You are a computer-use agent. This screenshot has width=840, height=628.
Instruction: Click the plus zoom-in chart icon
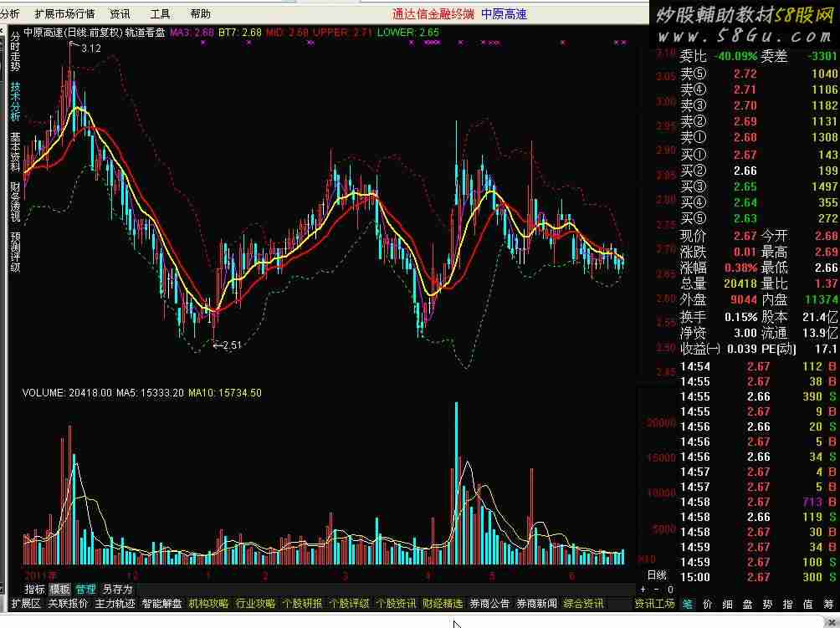643,590
